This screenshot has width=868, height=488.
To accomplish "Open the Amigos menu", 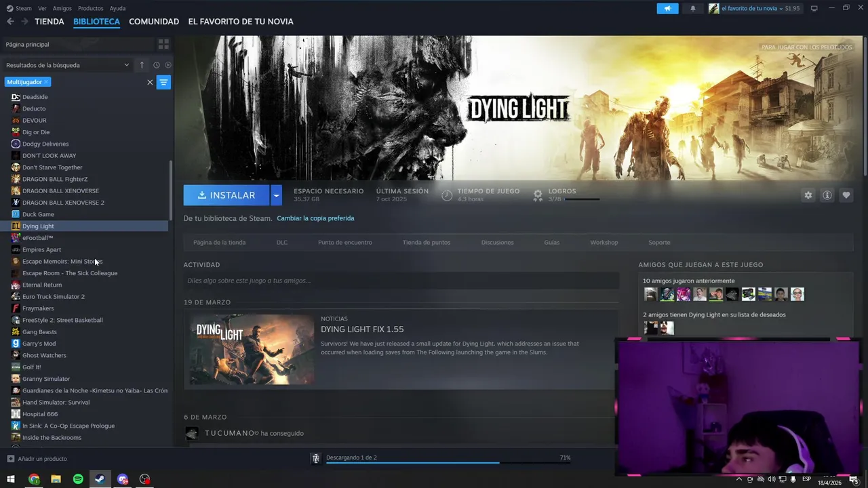I will [x=62, y=8].
